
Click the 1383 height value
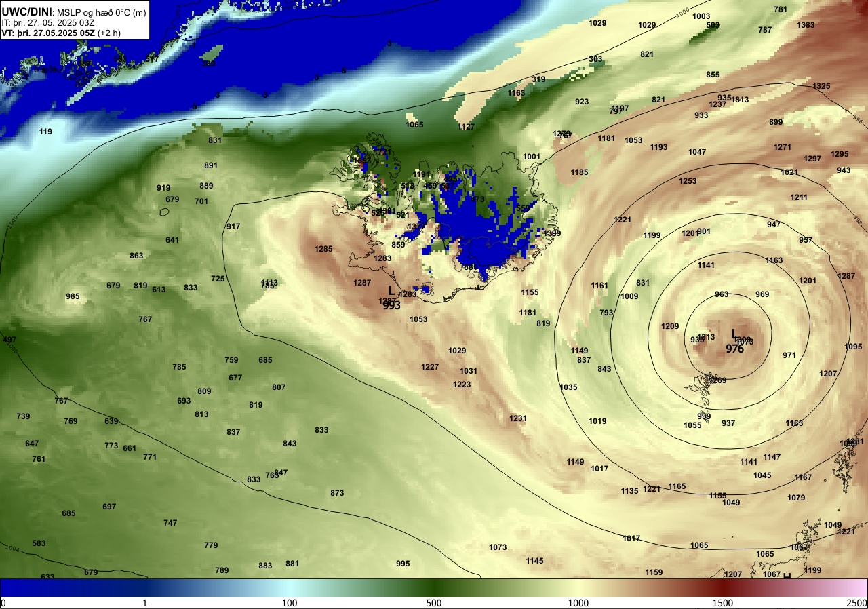coord(806,25)
